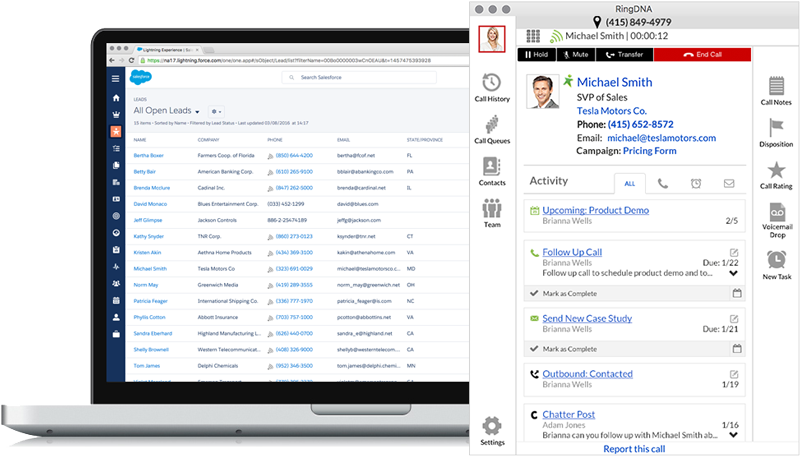This screenshot has width=800, height=456.
Task: Switch to tasks alarm-clock activity tab
Action: click(x=696, y=184)
